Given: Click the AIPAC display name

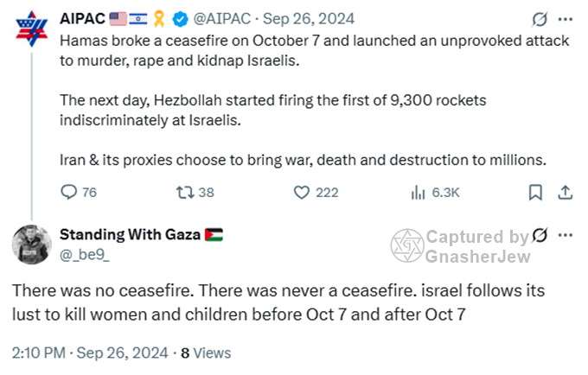Looking at the screenshot, I should click(x=83, y=19).
